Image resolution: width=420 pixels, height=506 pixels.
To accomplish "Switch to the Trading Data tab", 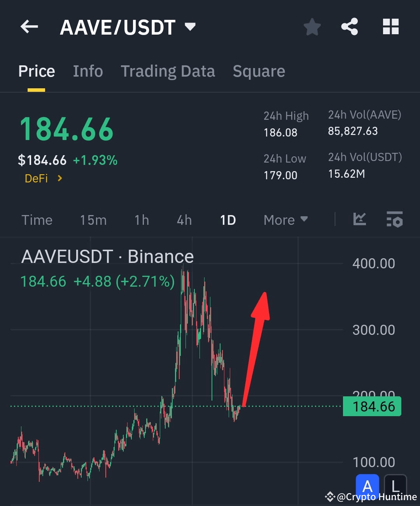I will pos(168,71).
